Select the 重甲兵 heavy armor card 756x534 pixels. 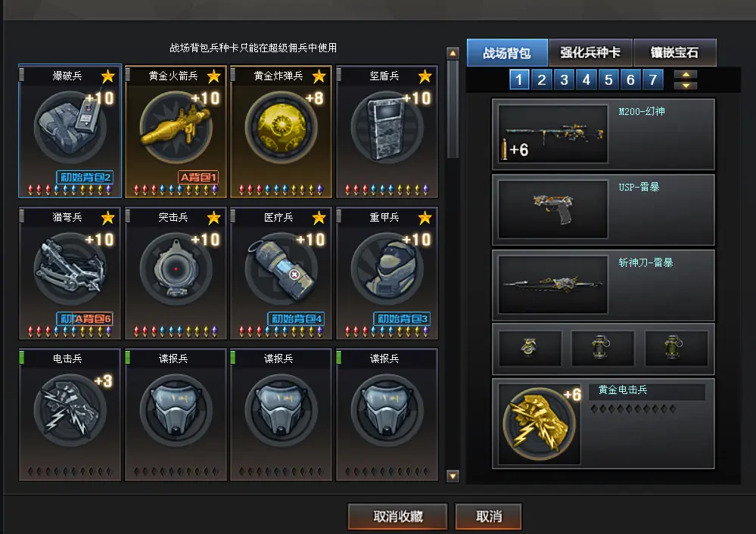pyautogui.click(x=387, y=273)
